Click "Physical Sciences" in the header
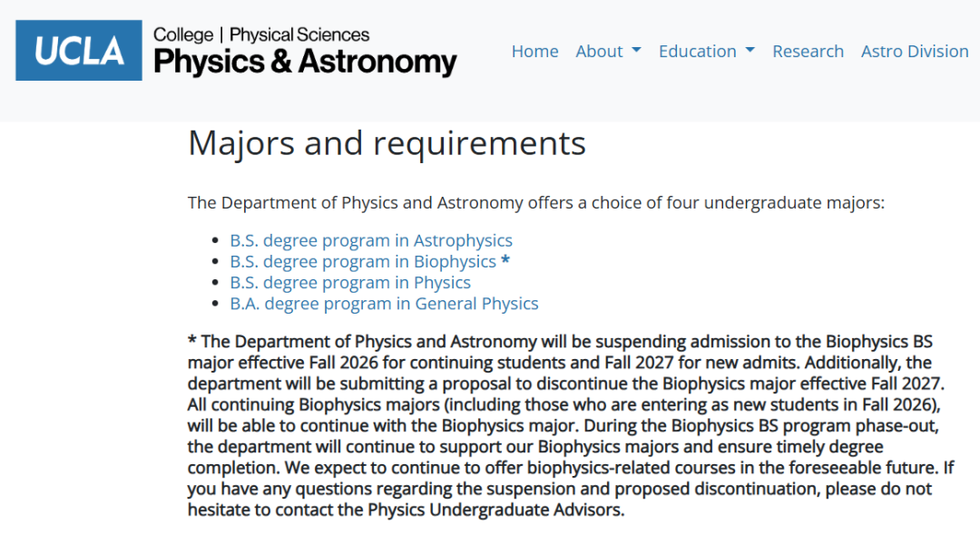The width and height of the screenshot is (980, 534). pos(299,34)
